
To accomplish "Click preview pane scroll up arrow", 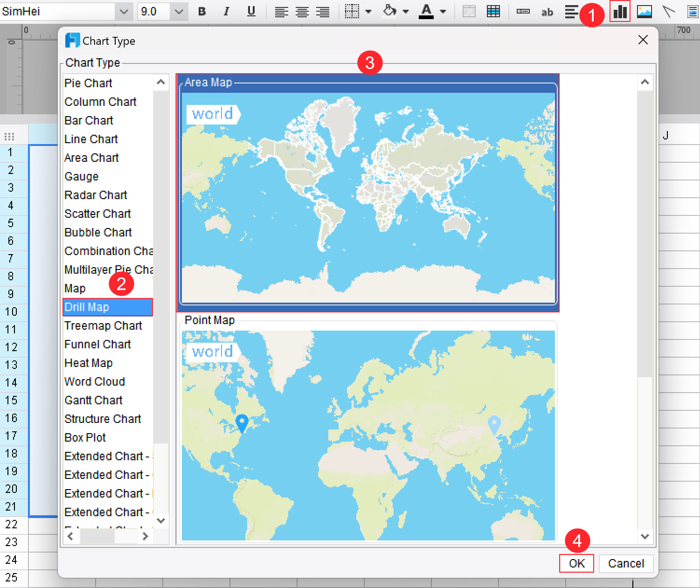I will click(645, 82).
